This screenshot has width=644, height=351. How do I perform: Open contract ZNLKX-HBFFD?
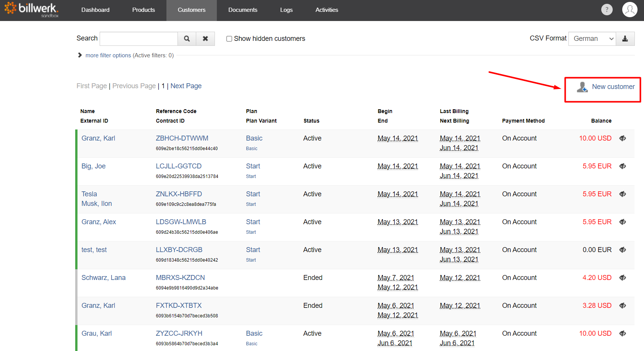[x=179, y=194]
